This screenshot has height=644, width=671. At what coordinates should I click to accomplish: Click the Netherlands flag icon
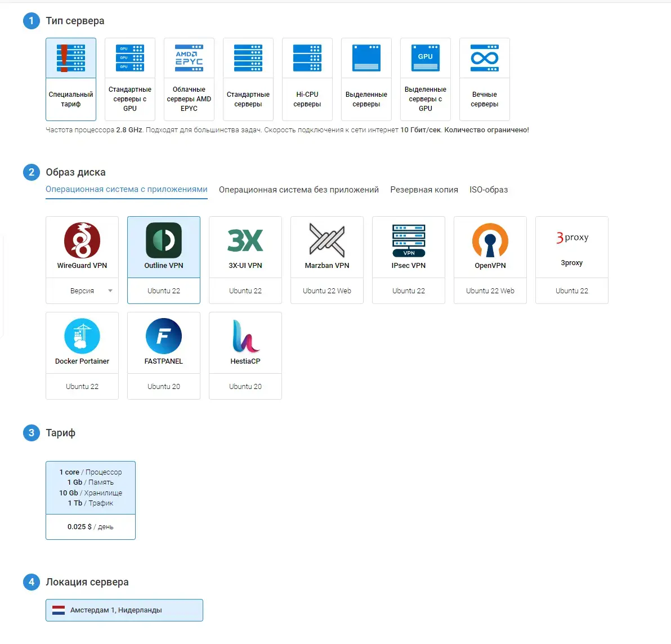(59, 610)
